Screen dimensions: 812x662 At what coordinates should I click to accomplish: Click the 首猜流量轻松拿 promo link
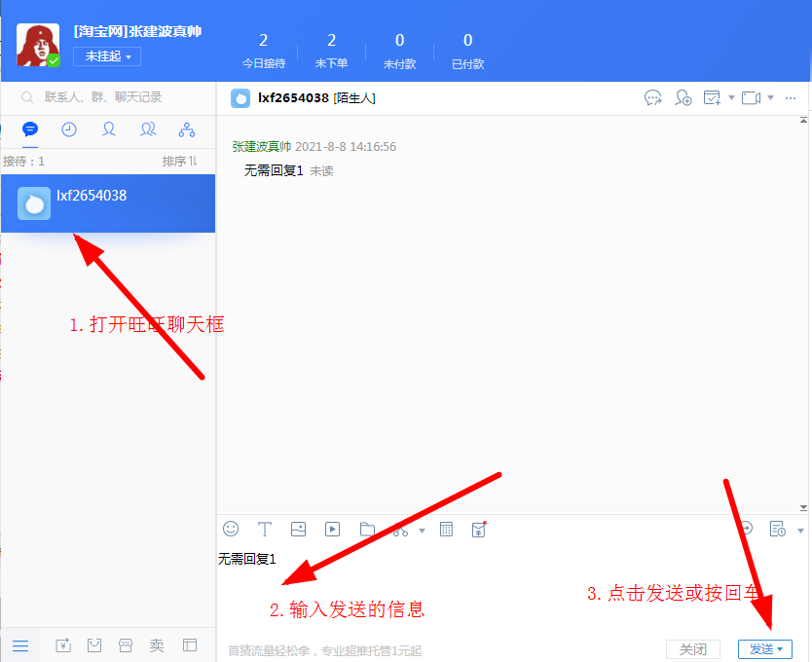point(324,650)
